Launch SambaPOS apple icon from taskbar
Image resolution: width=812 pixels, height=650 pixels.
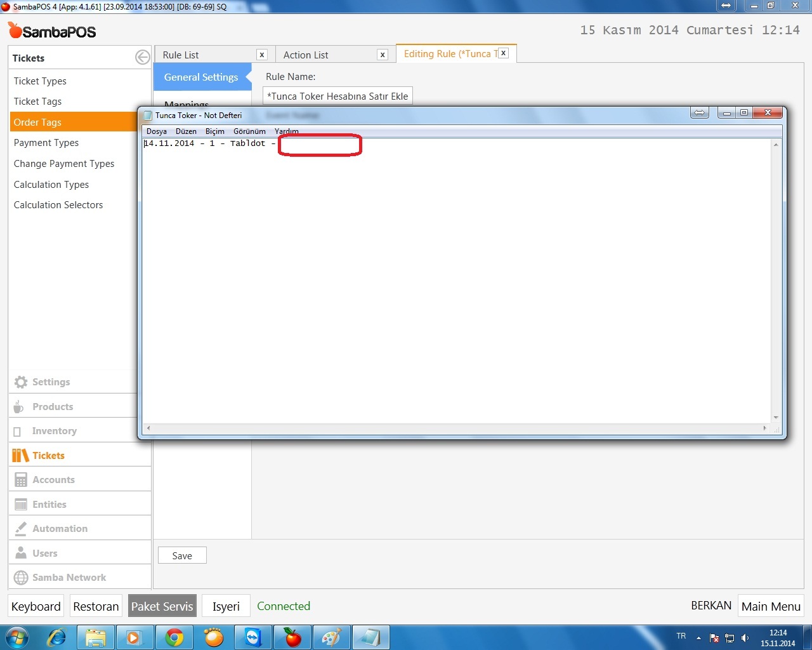pyautogui.click(x=292, y=637)
